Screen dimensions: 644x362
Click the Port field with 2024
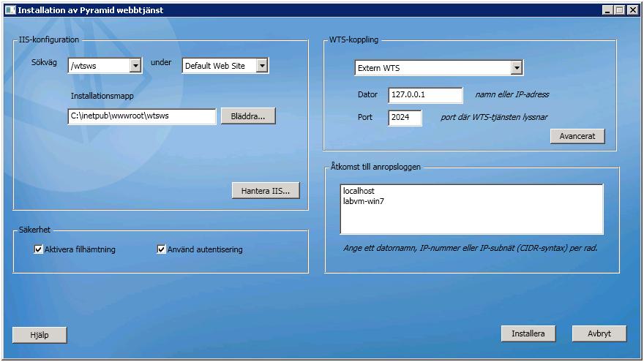(405, 118)
